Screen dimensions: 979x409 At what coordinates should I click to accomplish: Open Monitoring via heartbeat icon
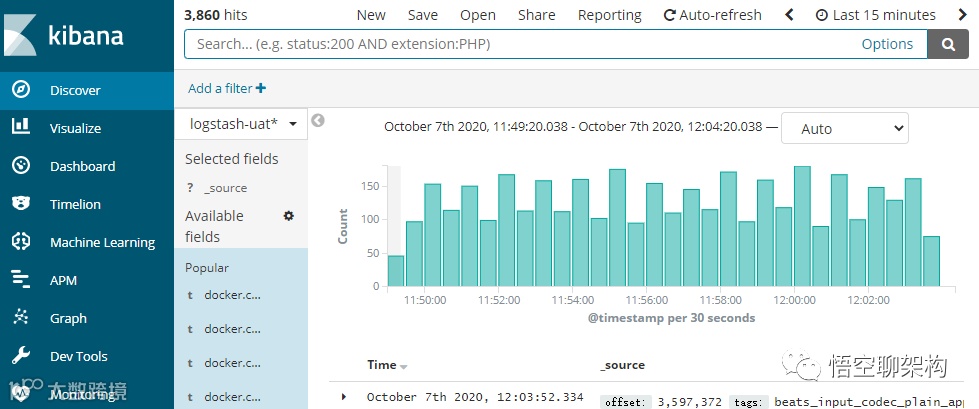pos(21,394)
